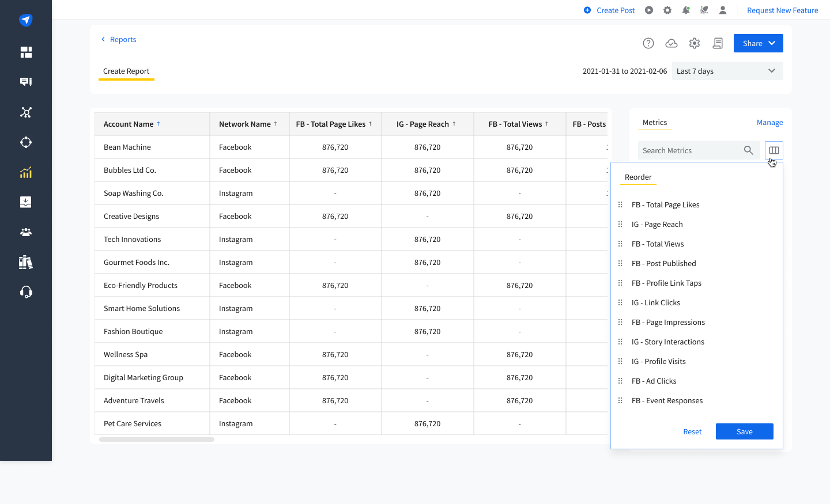Open report settings gear icon
Image resolution: width=830 pixels, height=504 pixels.
(x=695, y=43)
